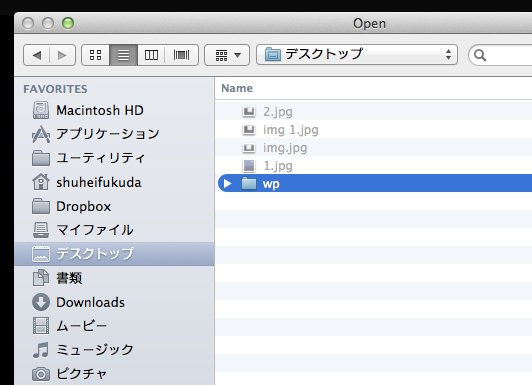Open shuheifukuda home folder
Image resolution: width=532 pixels, height=385 pixels.
(x=114, y=182)
